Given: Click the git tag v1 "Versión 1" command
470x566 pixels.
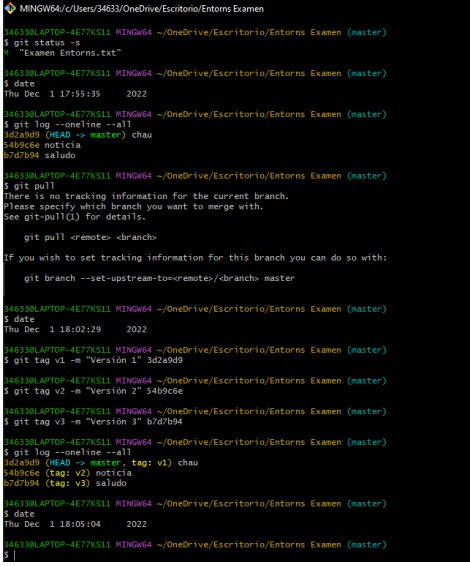Looking at the screenshot, I should pos(93,360).
